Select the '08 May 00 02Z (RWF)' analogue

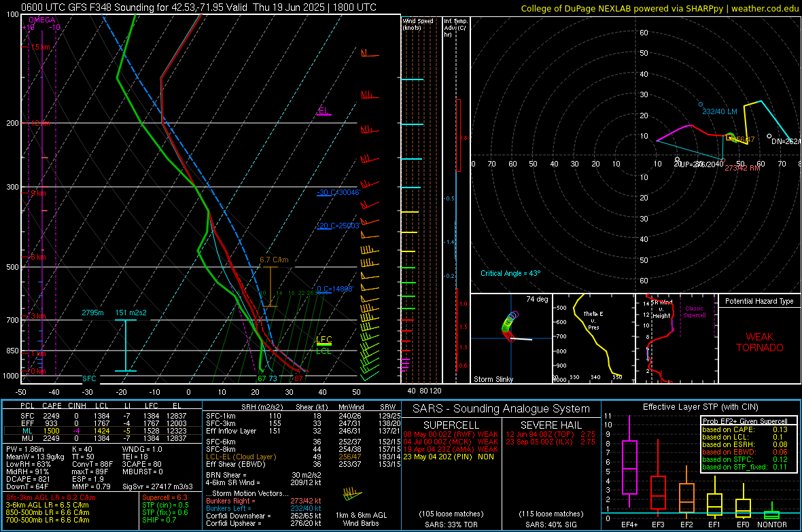(x=451, y=434)
